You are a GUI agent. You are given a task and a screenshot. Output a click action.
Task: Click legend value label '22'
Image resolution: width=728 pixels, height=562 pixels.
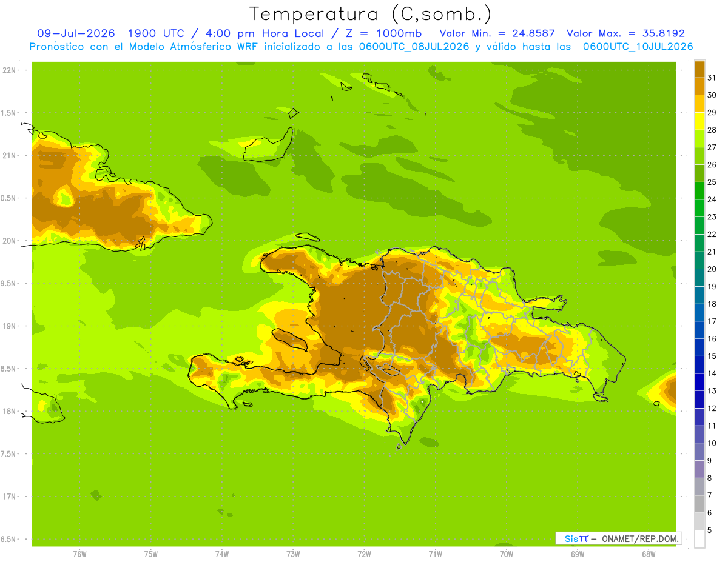click(712, 234)
